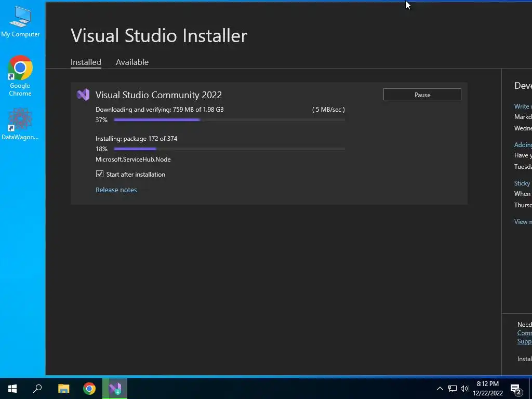Open the Sticky news article link

point(523,183)
